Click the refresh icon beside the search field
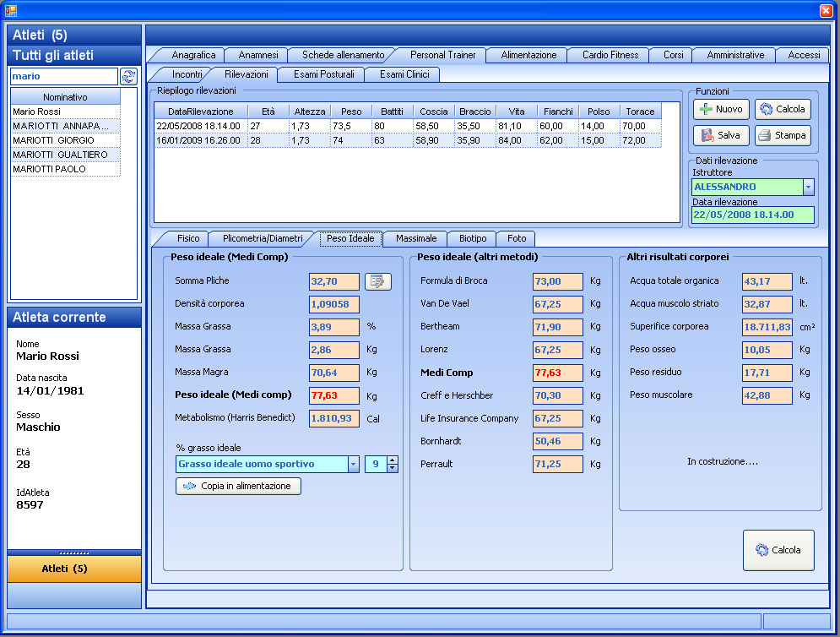This screenshot has height=637, width=840. [128, 77]
